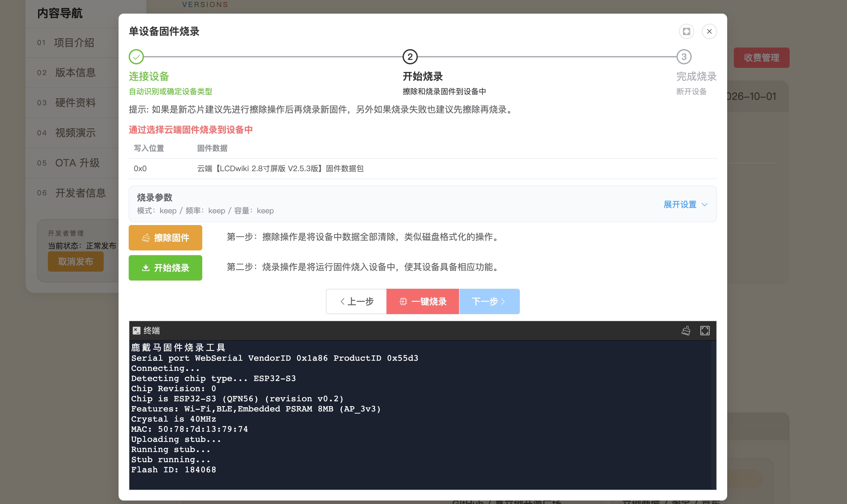Open 03 硬件资料 in sidebar navigation

72,103
